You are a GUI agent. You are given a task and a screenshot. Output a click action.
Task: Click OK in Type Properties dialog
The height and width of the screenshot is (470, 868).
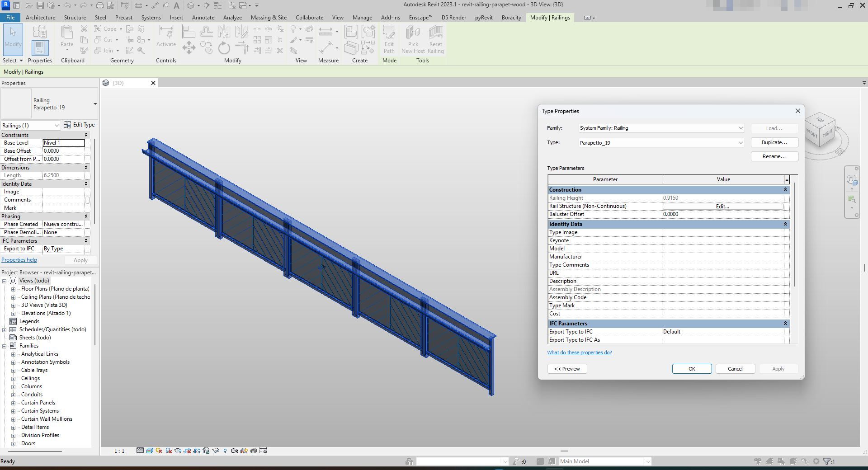692,369
